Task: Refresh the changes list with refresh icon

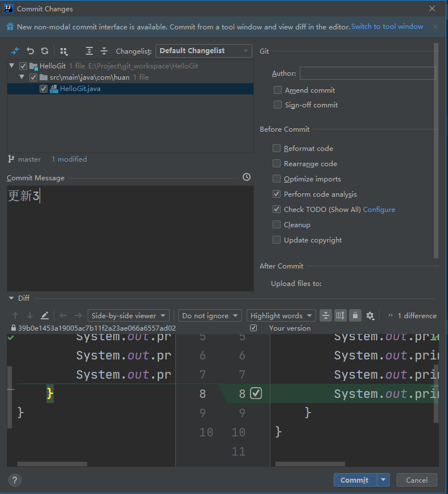Action: [44, 51]
